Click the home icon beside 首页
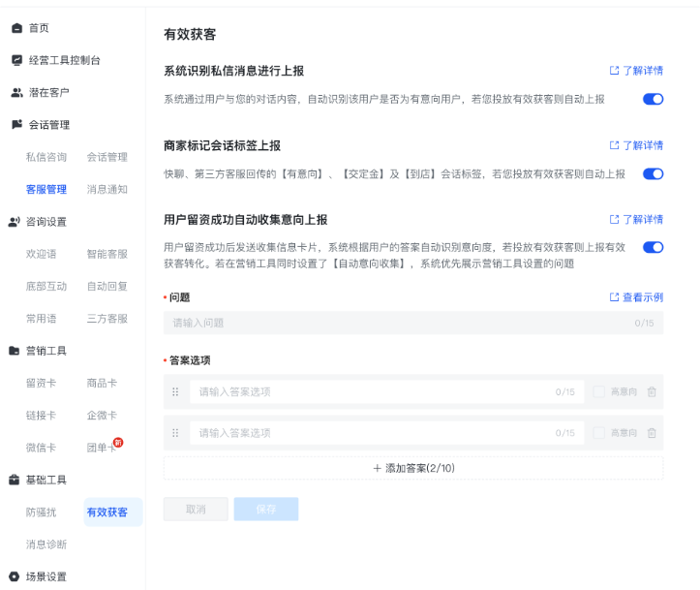700x590 pixels. point(16,28)
